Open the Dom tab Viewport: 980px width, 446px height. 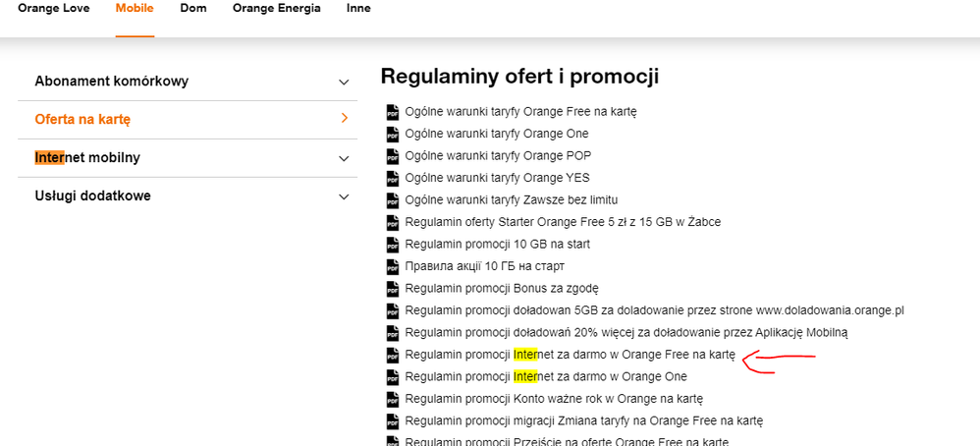pyautogui.click(x=193, y=9)
